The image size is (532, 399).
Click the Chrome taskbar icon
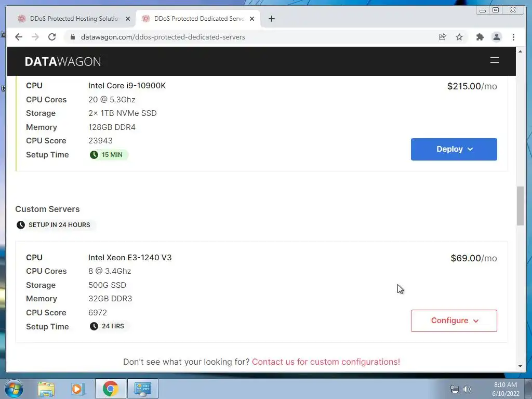tap(110, 389)
